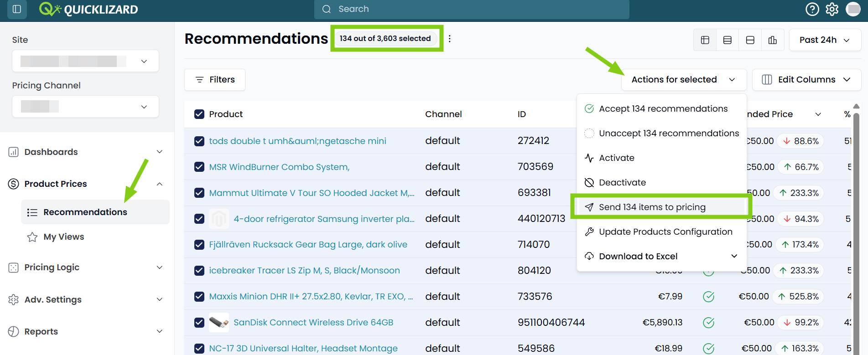868x355 pixels.
Task: Open the QuickLizard logo home
Action: [88, 9]
